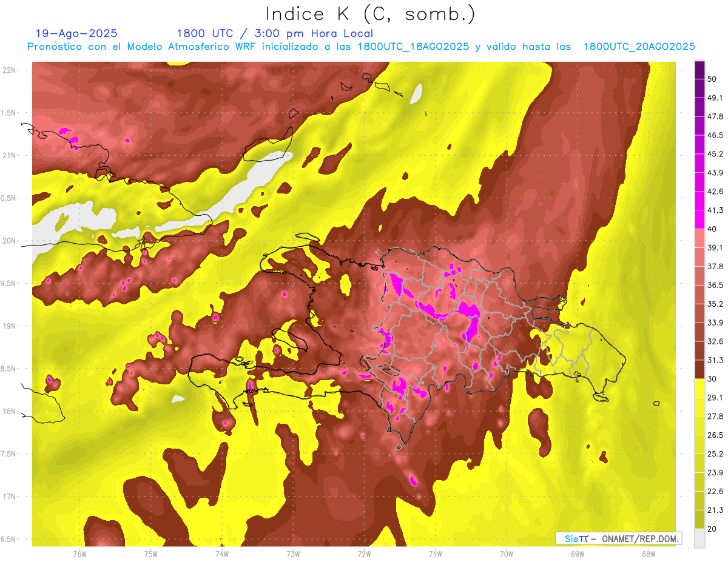Click the legend value "47.8"
This screenshot has height=562, width=728.
[715, 116]
